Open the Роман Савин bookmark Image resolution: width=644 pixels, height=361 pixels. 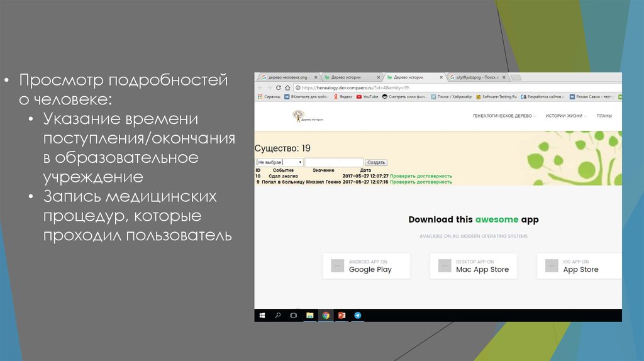click(591, 97)
